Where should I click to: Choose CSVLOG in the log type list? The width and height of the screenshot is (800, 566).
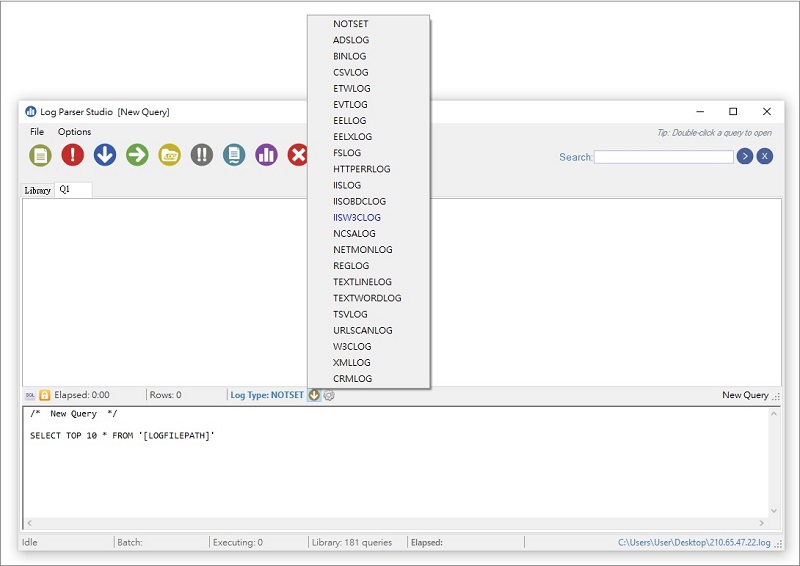[x=351, y=72]
